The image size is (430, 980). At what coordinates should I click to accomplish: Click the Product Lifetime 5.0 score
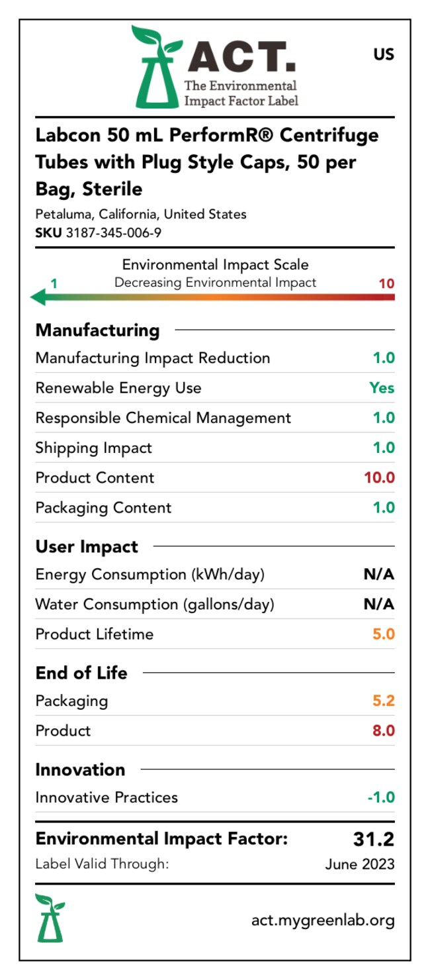[x=384, y=634]
